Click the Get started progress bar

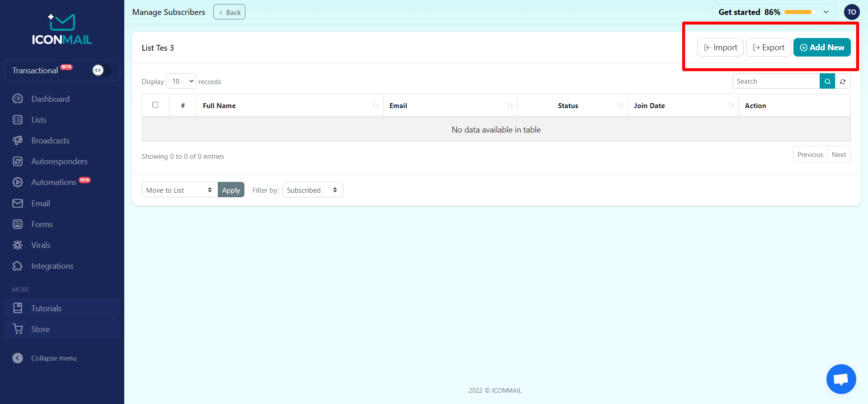798,12
